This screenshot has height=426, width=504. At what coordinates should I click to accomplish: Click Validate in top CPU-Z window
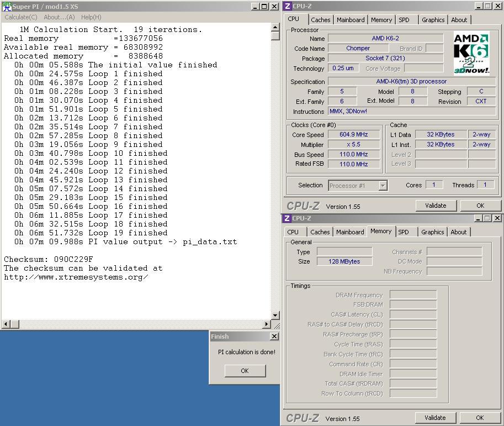pyautogui.click(x=436, y=206)
